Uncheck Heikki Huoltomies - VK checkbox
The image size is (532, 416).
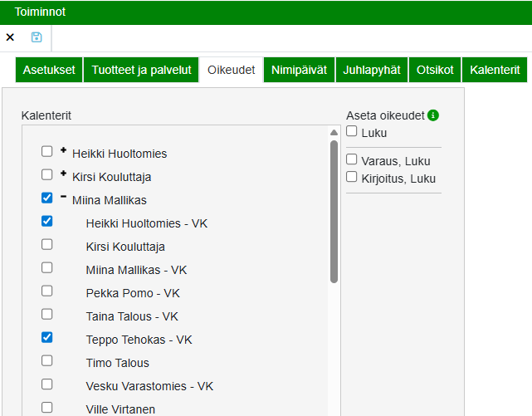pos(47,222)
